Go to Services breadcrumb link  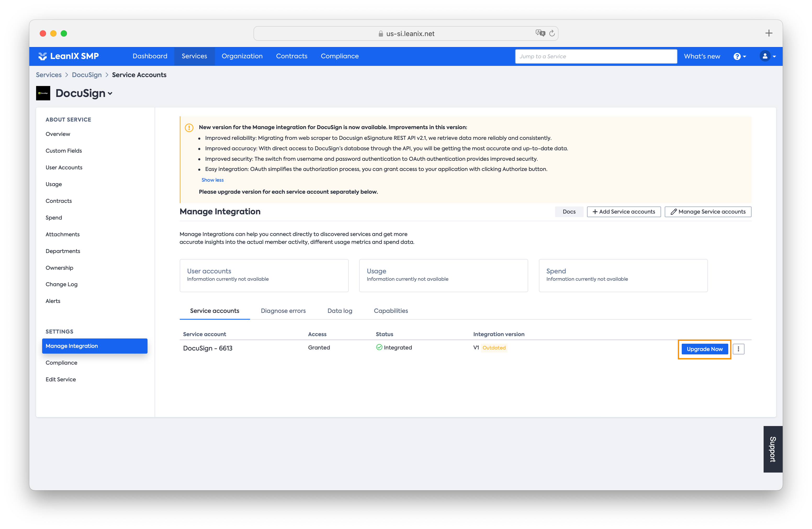click(x=49, y=75)
